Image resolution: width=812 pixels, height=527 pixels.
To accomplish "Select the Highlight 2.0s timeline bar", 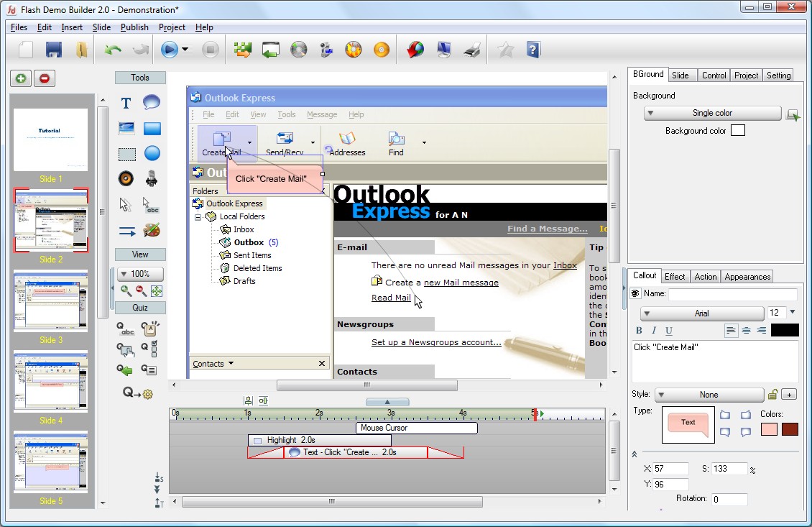I will click(x=320, y=440).
